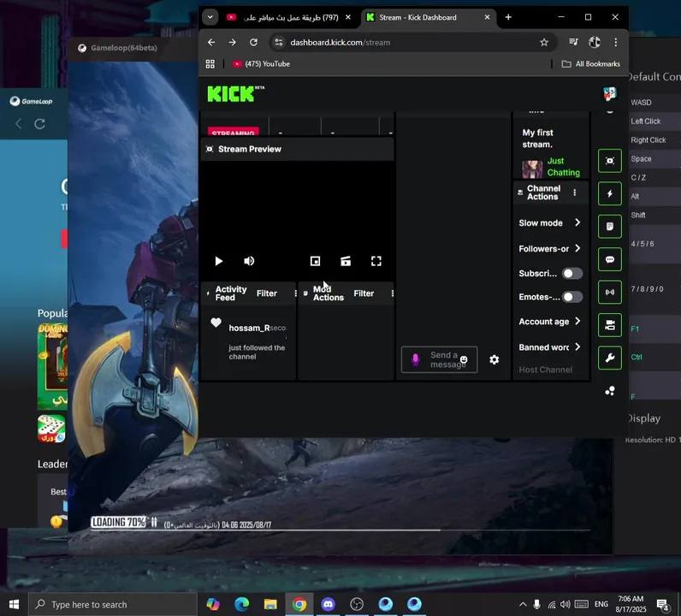Open chat settings gear icon
The width and height of the screenshot is (681, 616).
pyautogui.click(x=494, y=359)
